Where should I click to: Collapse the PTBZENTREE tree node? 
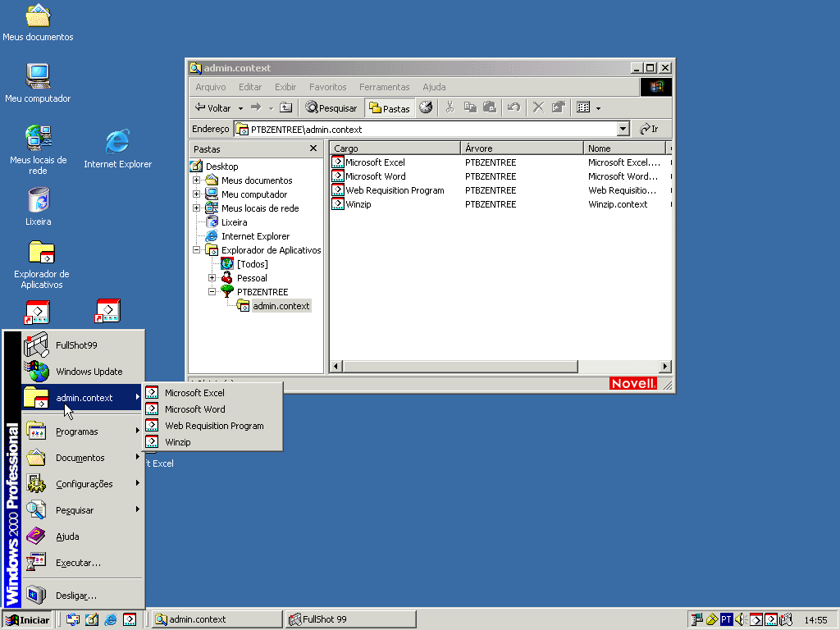point(212,292)
